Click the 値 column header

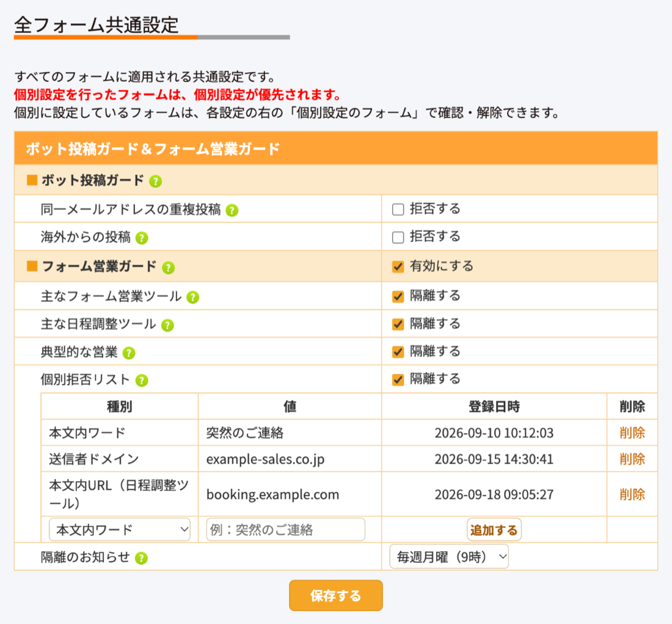(x=290, y=406)
